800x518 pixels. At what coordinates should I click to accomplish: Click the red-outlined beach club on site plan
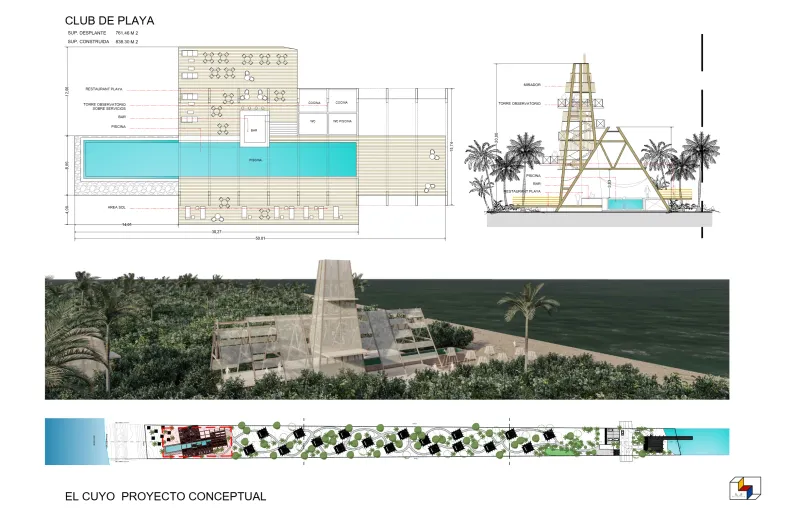(197, 442)
